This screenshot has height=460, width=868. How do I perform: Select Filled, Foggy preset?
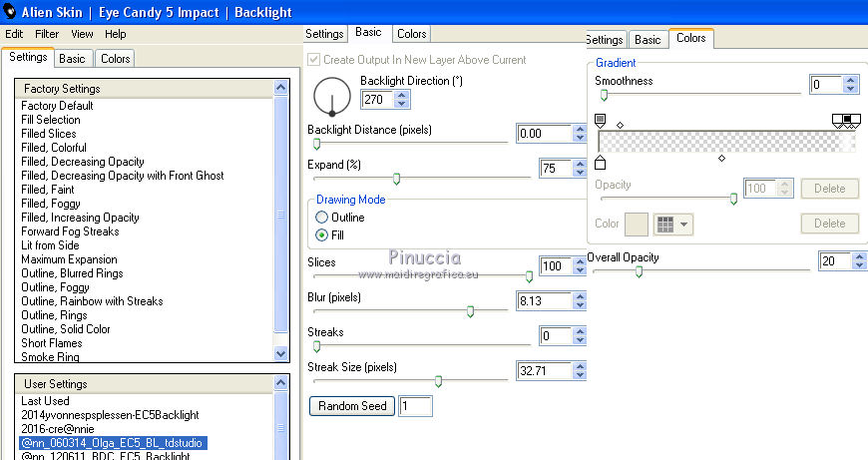(50, 204)
